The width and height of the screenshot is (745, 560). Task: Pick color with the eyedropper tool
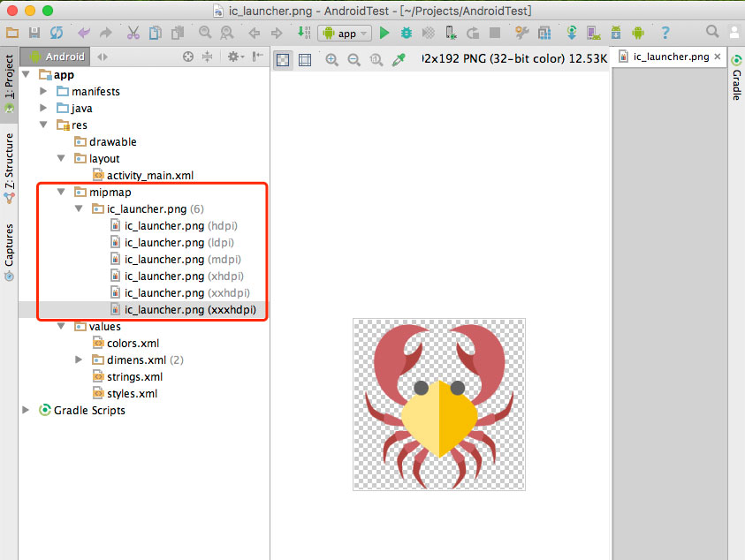tap(399, 60)
